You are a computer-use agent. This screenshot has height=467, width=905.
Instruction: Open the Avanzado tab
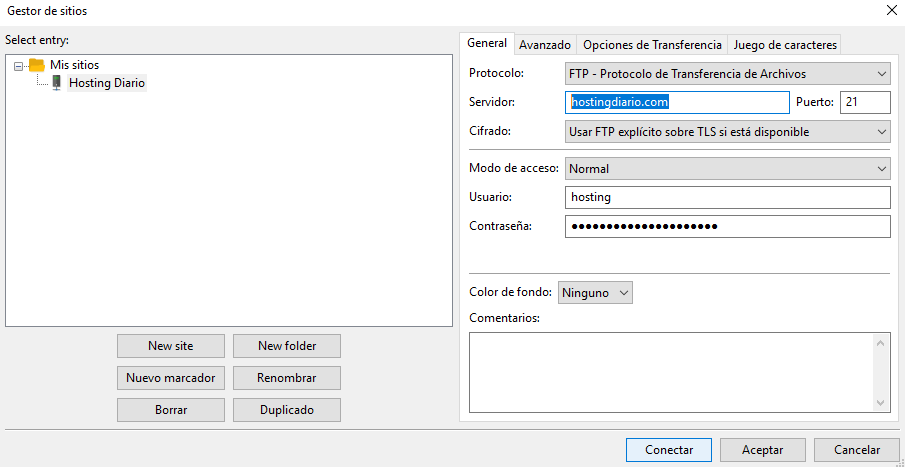tap(545, 44)
